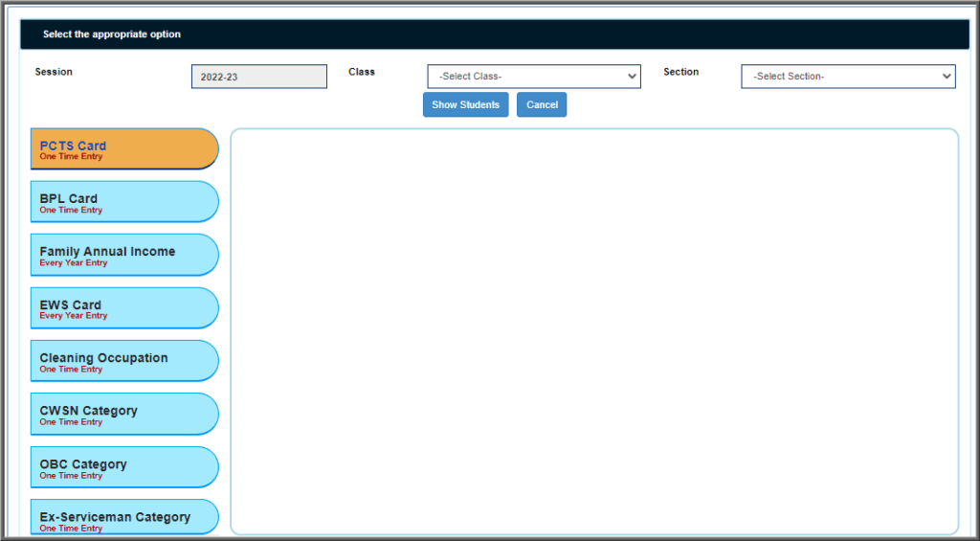
Task: Click the Class label text
Action: point(362,72)
